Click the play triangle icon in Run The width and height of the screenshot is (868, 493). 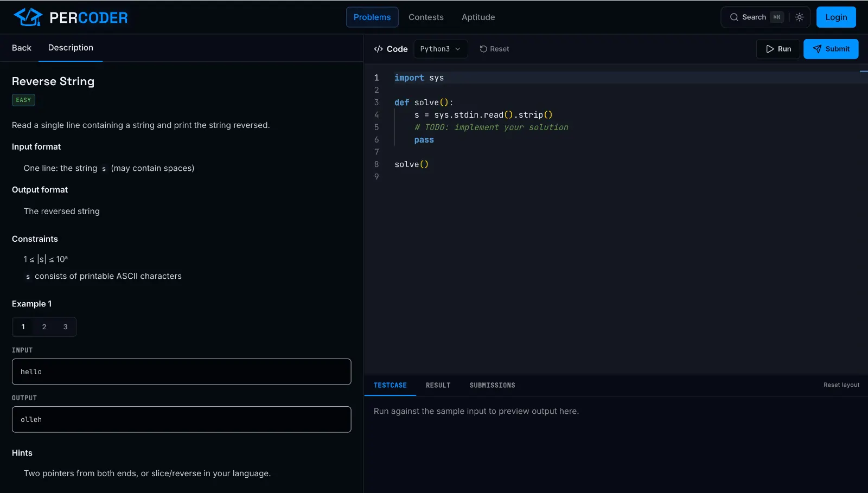770,49
